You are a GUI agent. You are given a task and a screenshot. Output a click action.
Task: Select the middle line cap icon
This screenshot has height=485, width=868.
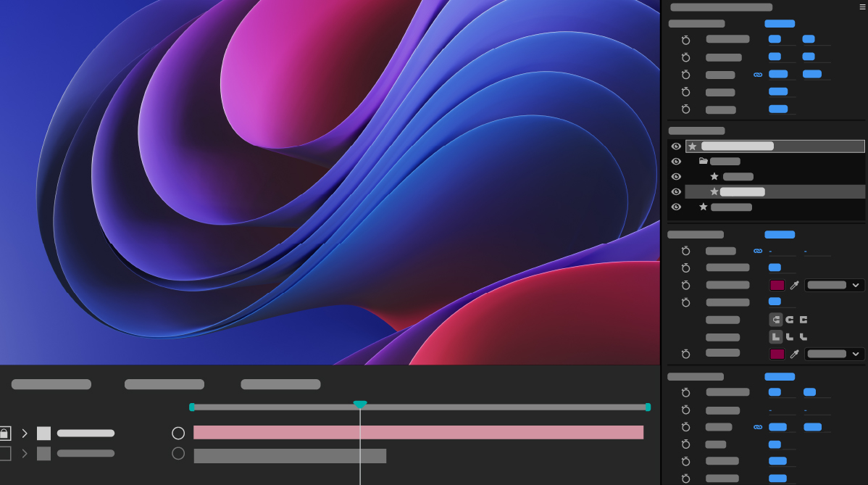(790, 320)
